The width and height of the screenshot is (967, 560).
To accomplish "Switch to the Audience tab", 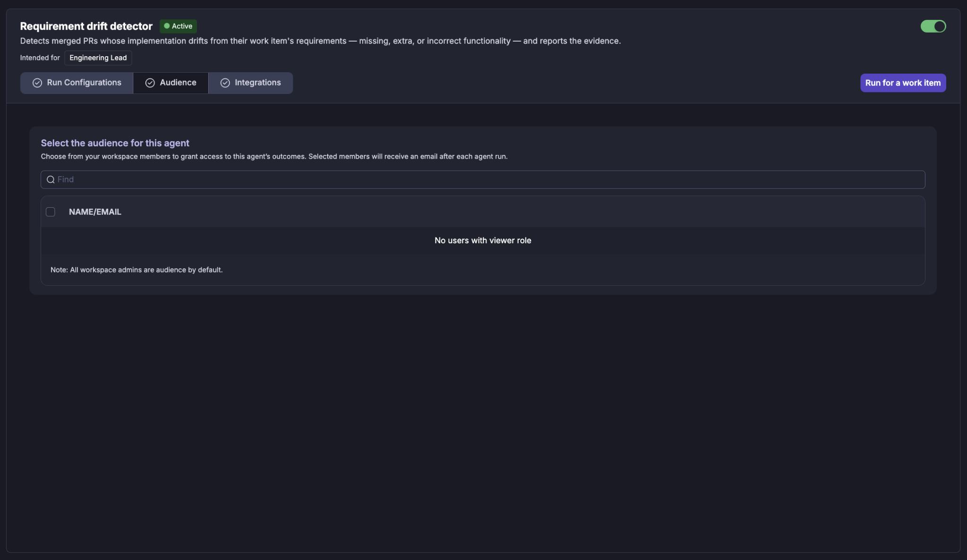I will (170, 83).
